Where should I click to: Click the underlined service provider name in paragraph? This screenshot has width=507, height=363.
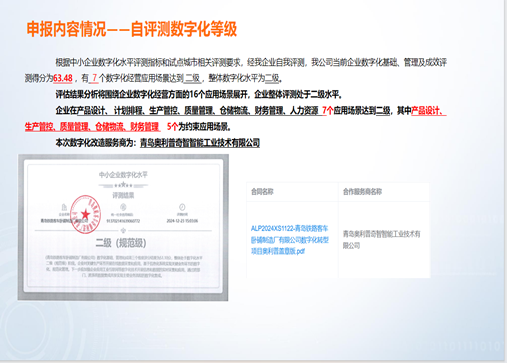pyautogui.click(x=200, y=143)
